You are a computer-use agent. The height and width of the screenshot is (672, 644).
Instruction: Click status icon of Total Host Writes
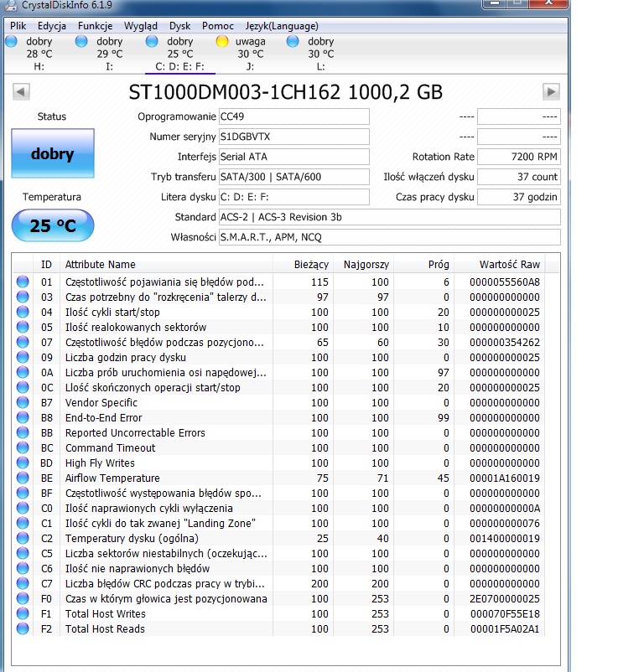23,613
